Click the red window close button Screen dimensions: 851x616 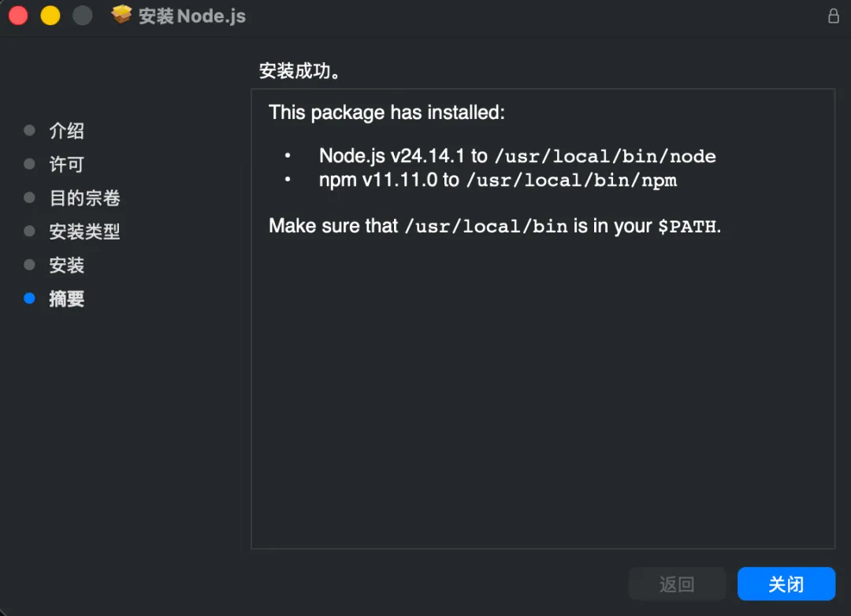pyautogui.click(x=18, y=16)
